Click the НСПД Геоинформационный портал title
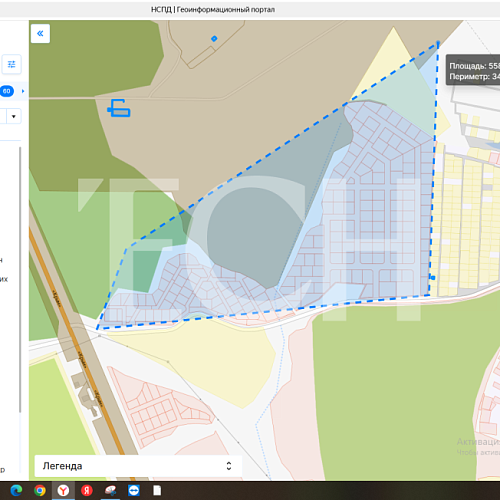This screenshot has height=500, width=500. point(213,9)
